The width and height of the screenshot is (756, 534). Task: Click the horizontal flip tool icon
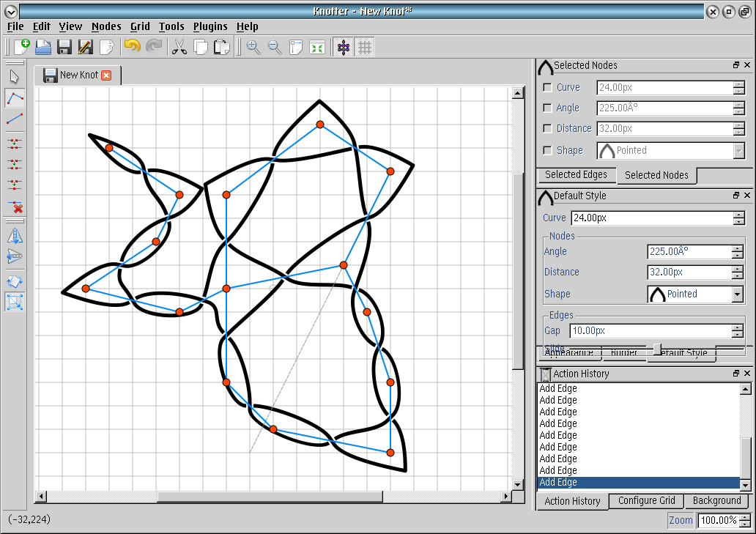15,236
